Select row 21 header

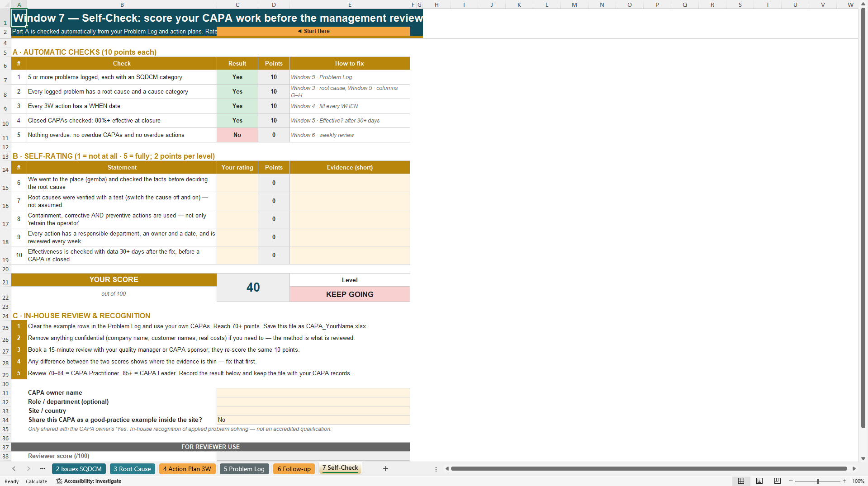coord(5,280)
